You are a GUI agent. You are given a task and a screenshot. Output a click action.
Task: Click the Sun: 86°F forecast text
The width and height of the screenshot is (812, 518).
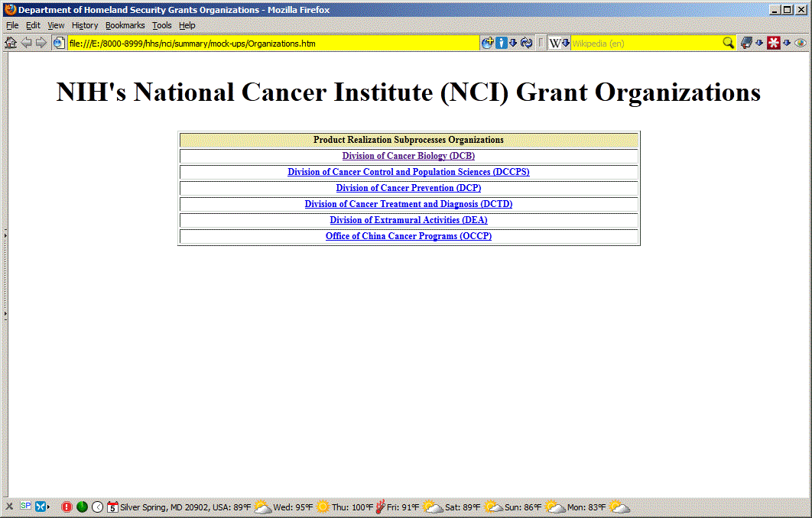524,507
